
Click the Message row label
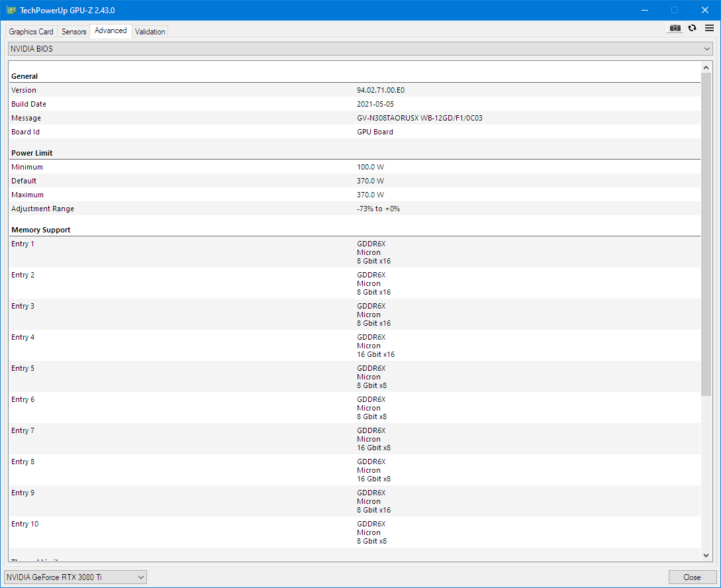tap(26, 118)
